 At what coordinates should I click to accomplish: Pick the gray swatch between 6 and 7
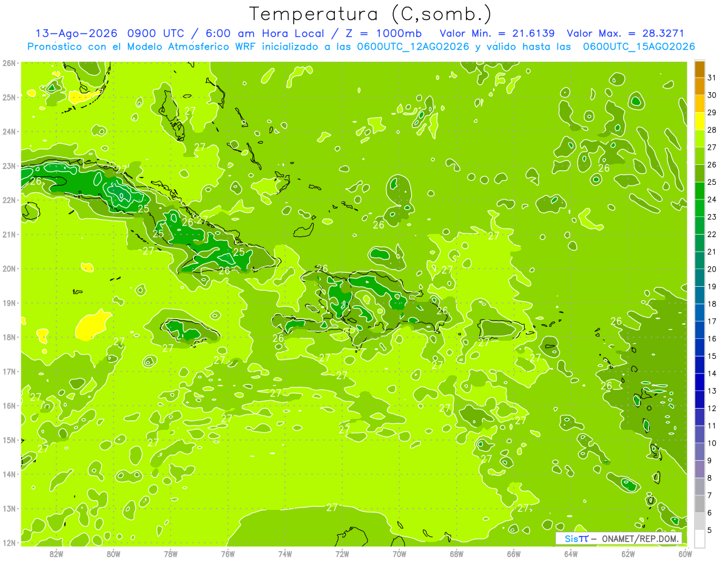[699, 504]
